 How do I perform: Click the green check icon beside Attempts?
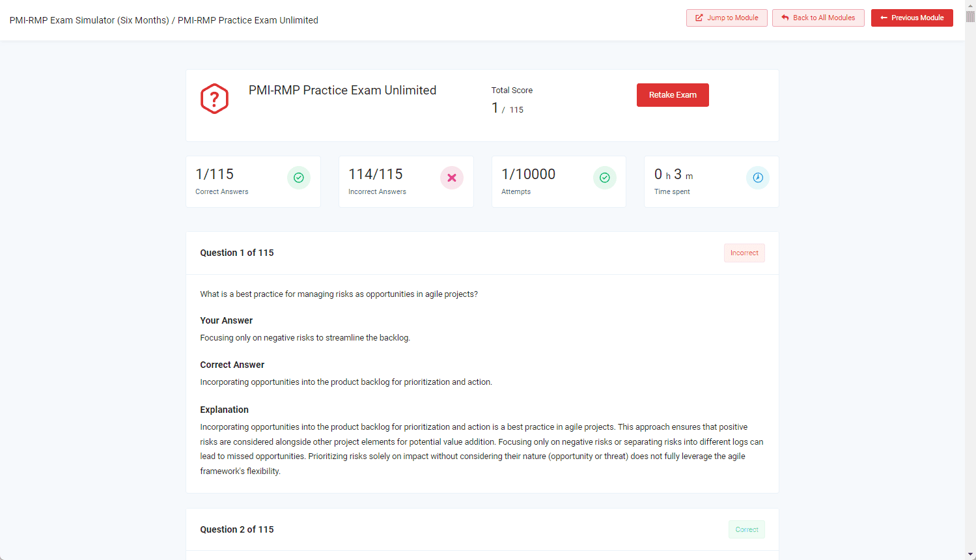[x=605, y=178]
